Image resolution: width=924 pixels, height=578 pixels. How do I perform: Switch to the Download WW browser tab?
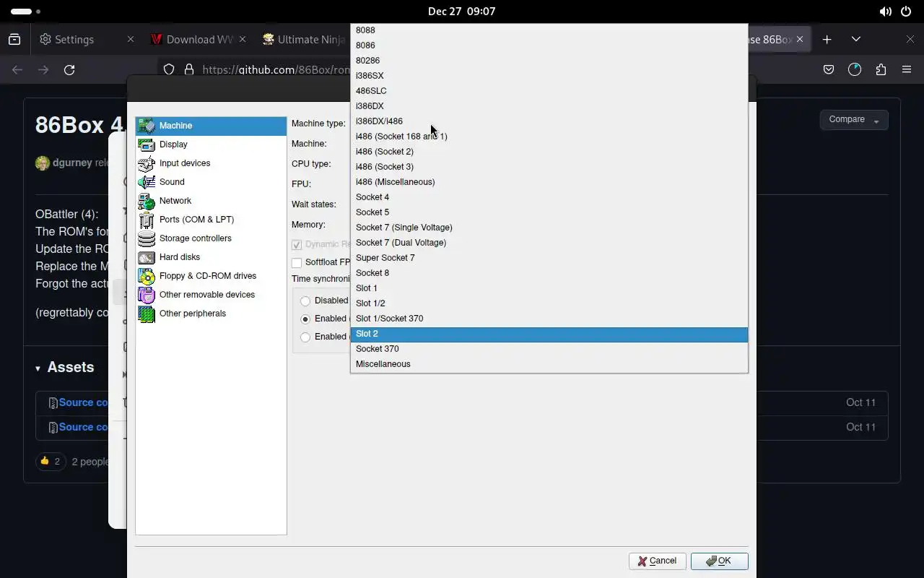click(x=198, y=39)
